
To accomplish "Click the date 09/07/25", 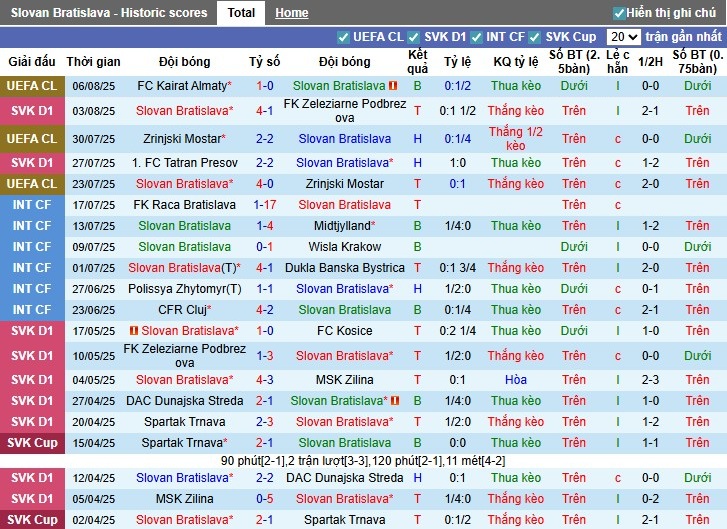I will (x=94, y=247).
